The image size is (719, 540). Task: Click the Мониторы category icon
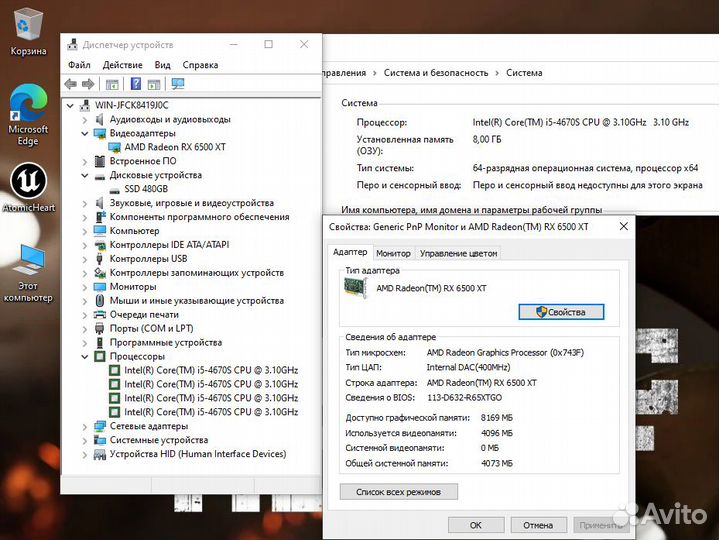coord(100,287)
